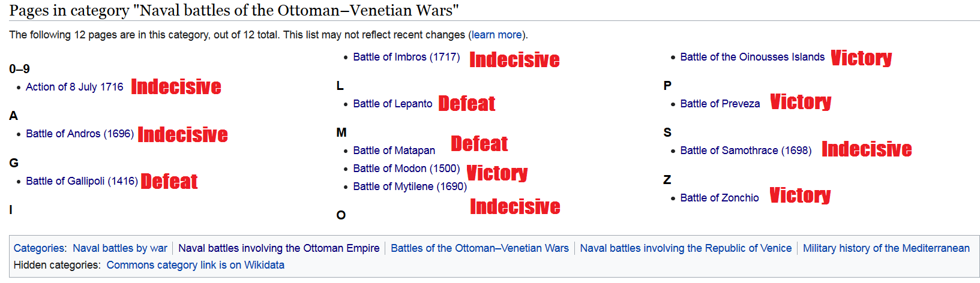Open the Battle of Preveza article
Image resolution: width=980 pixels, height=283 pixels.
pyautogui.click(x=720, y=104)
